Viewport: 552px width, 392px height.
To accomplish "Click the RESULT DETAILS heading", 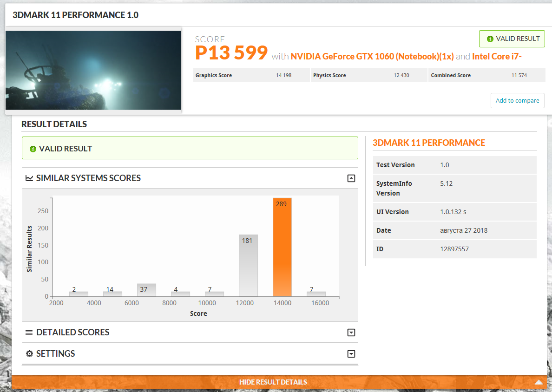I will 54,124.
